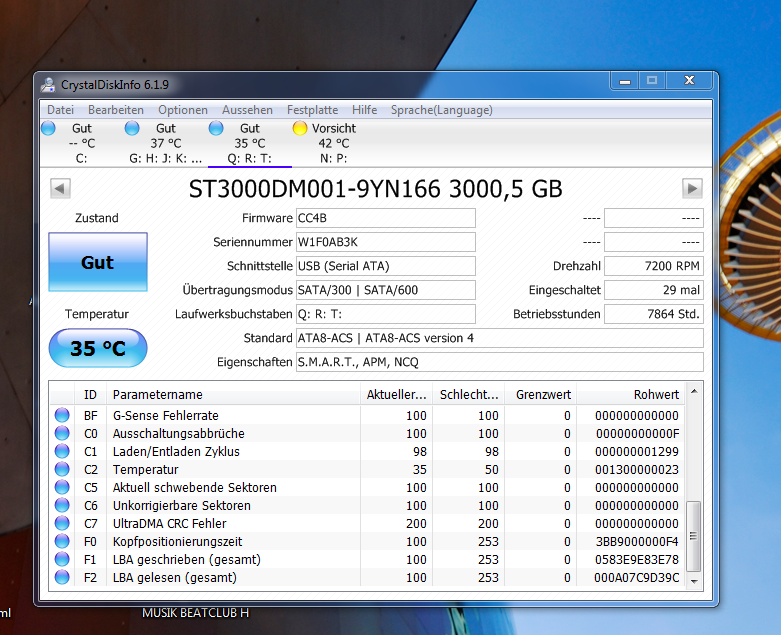Image resolution: width=781 pixels, height=635 pixels.
Task: Select the Ausschaltungsabbrüche parameter name
Action: pyautogui.click(x=178, y=433)
